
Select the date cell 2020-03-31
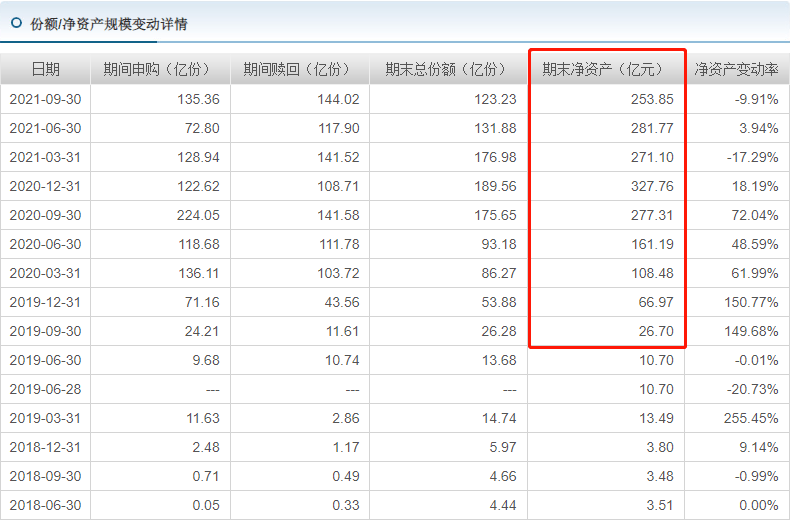click(x=45, y=273)
